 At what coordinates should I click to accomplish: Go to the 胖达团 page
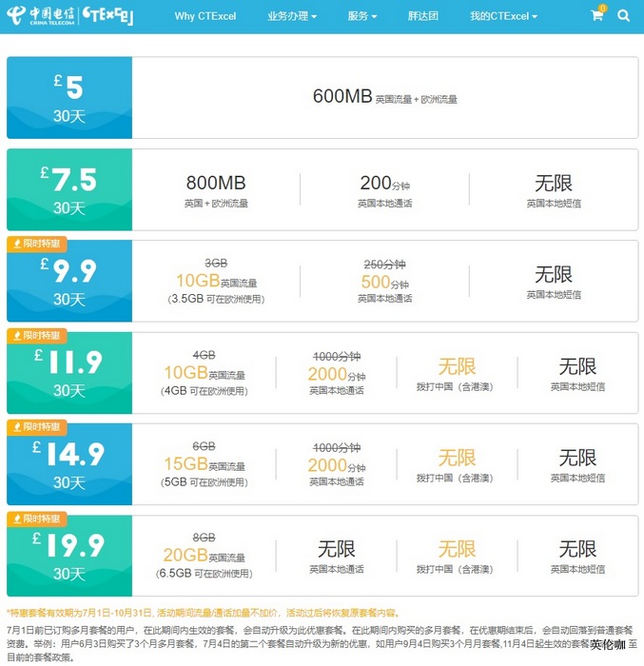tap(422, 16)
